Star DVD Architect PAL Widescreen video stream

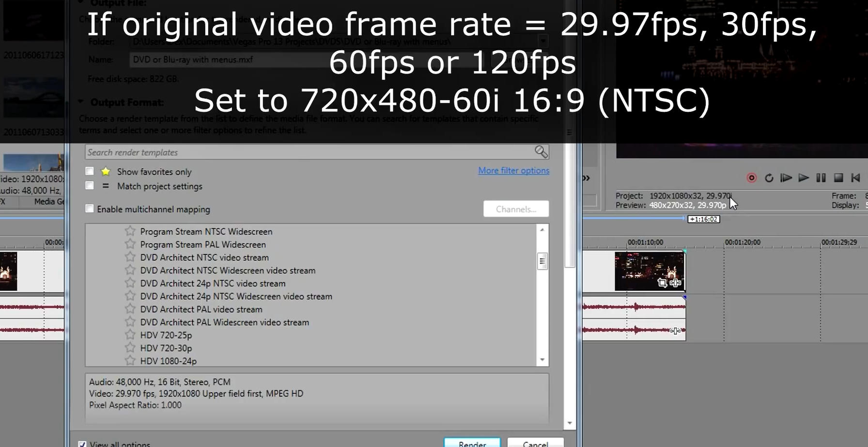130,322
